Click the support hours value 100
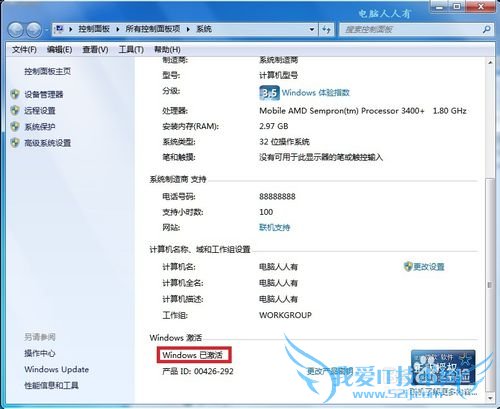The width and height of the screenshot is (500, 409). pyautogui.click(x=266, y=212)
